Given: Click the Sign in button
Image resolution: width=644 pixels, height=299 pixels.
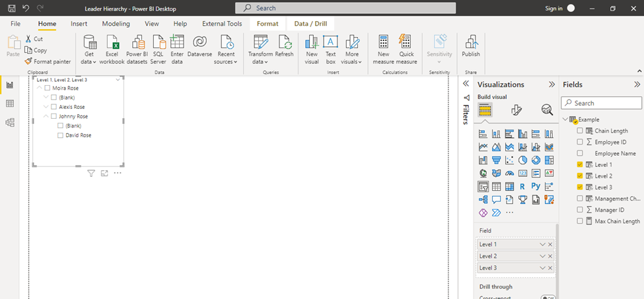Looking at the screenshot, I should 554,8.
